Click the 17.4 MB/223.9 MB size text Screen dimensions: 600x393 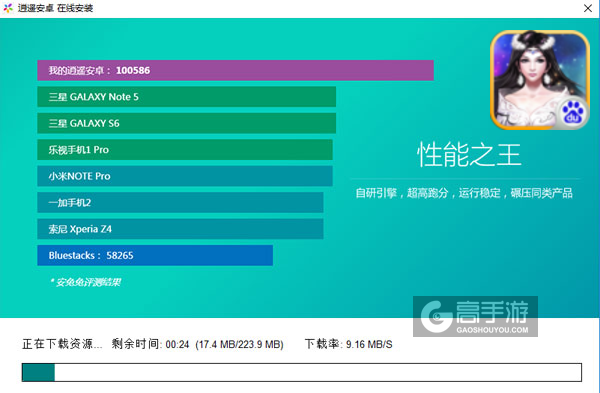(239, 344)
